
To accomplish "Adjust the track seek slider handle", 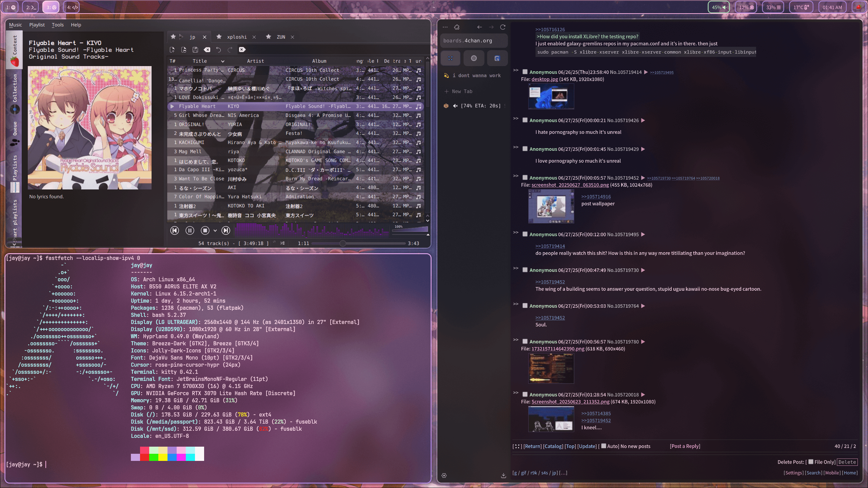I will (x=343, y=243).
